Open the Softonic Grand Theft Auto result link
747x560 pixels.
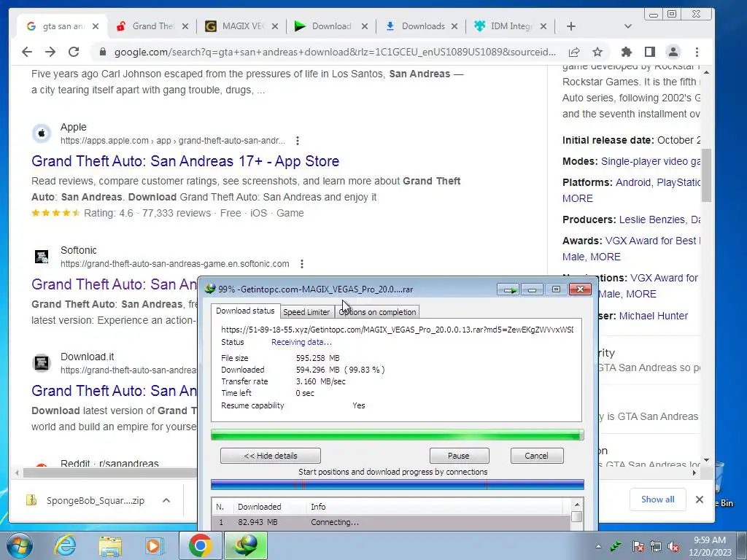pyautogui.click(x=114, y=284)
